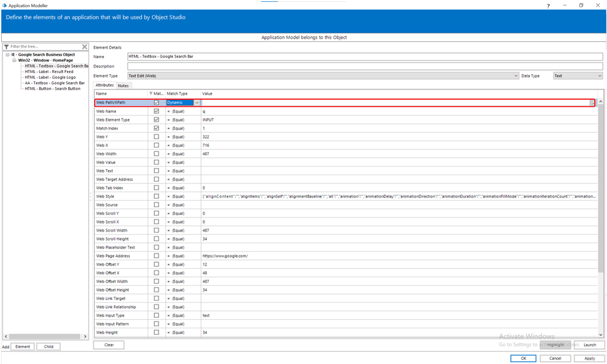The width and height of the screenshot is (607, 364).
Task: Clear the tree filter with the X icon
Action: (x=85, y=46)
